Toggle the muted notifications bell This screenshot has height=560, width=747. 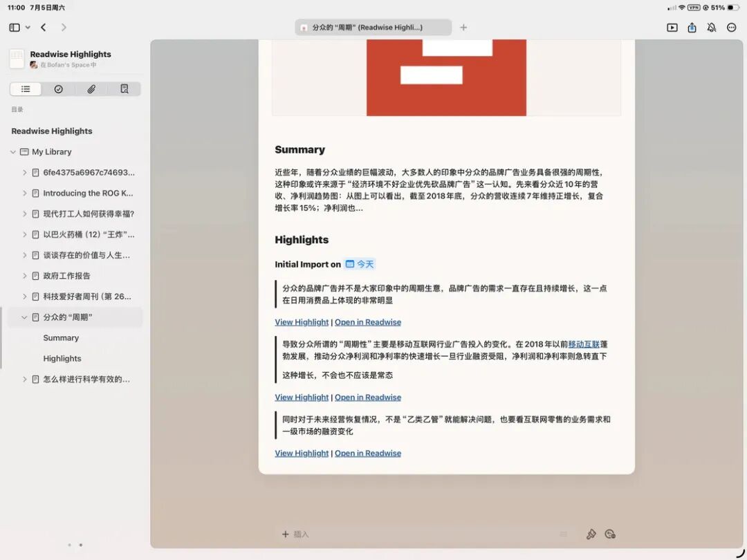click(712, 28)
